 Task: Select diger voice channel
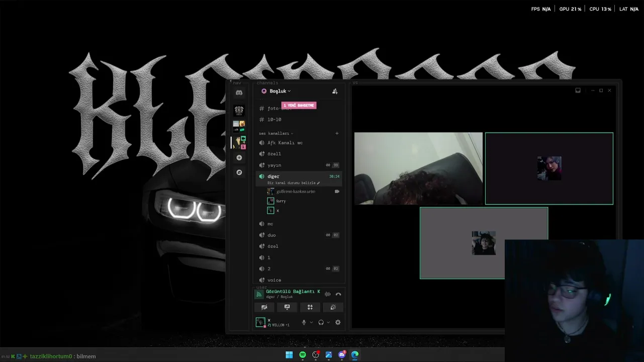click(299, 176)
